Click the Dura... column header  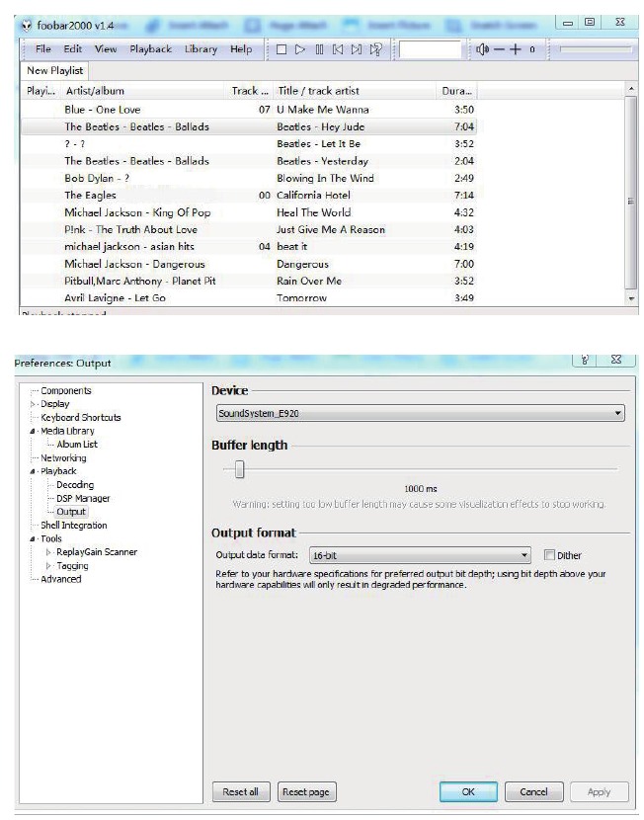point(457,91)
